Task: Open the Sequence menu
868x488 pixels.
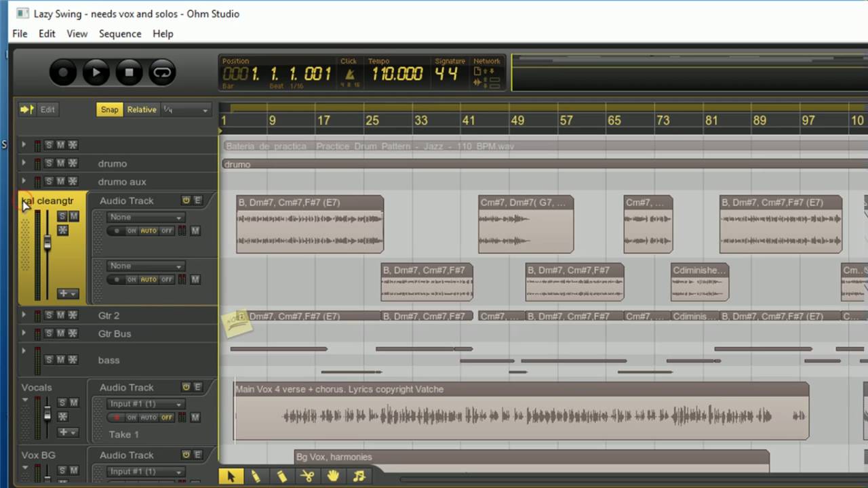Action: 120,33
